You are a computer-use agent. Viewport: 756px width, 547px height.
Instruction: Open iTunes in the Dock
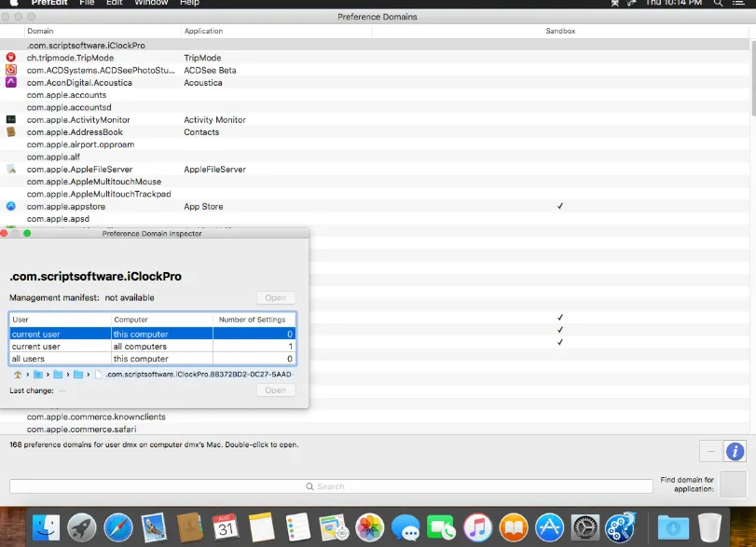point(477,527)
